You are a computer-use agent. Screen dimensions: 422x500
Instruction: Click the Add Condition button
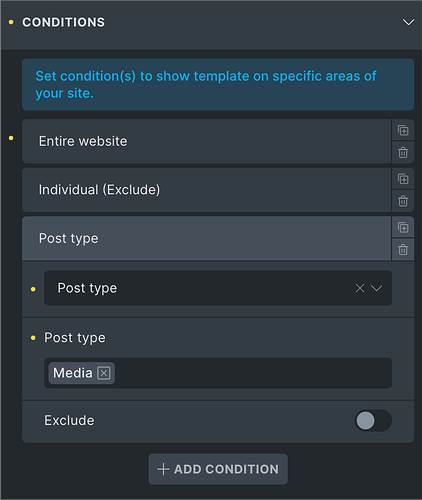click(218, 469)
